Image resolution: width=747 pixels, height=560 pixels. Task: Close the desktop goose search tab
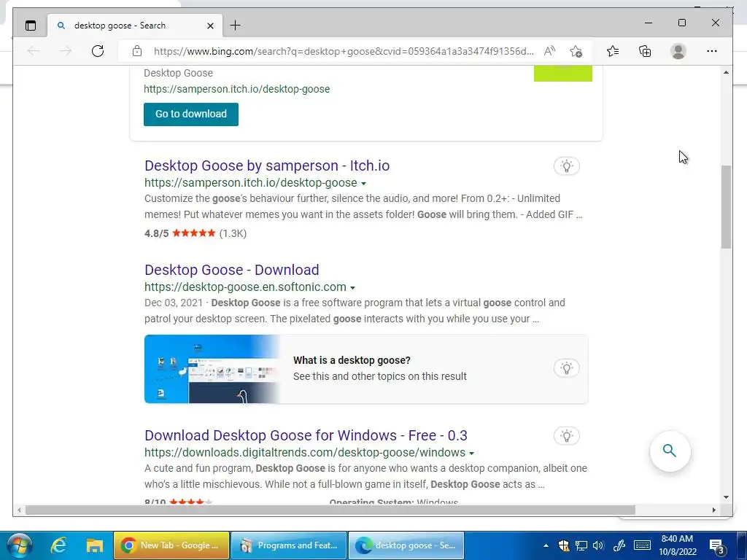pos(210,26)
